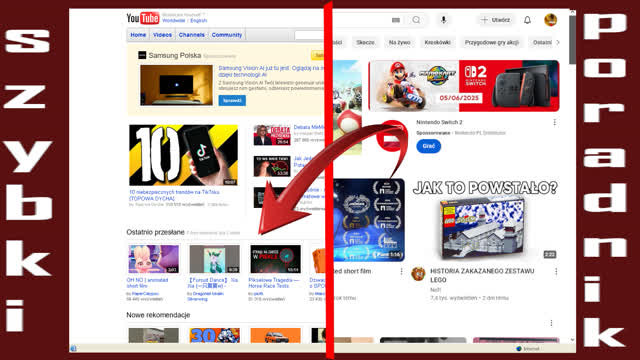The height and width of the screenshot is (360, 640).
Task: Select the Skecze category chip
Action: [x=365, y=42]
